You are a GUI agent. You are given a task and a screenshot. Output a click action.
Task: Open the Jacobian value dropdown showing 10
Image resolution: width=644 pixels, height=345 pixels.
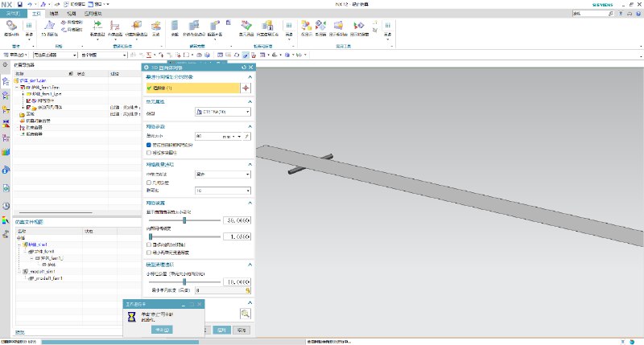click(x=223, y=191)
